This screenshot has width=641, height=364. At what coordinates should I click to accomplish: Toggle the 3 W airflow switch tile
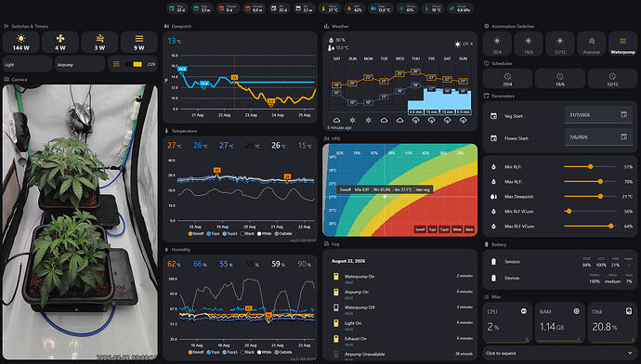(x=99, y=43)
